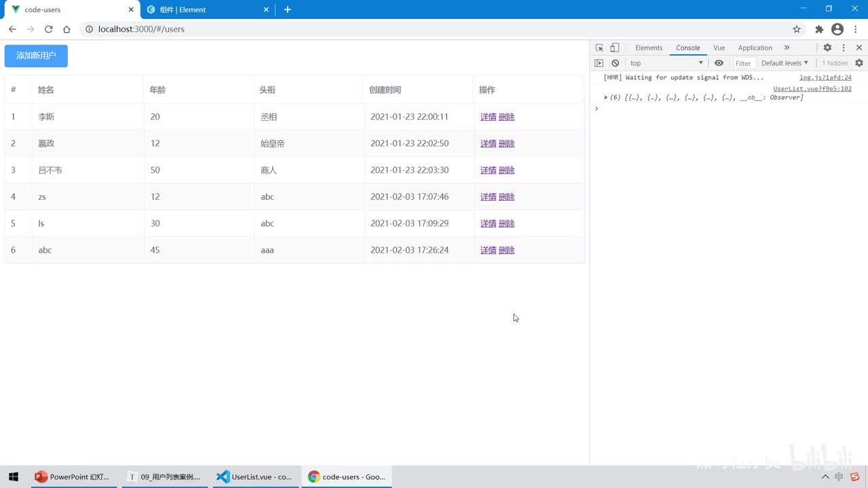Close the 组件 | Element tab
The image size is (868, 488).
[x=267, y=9]
